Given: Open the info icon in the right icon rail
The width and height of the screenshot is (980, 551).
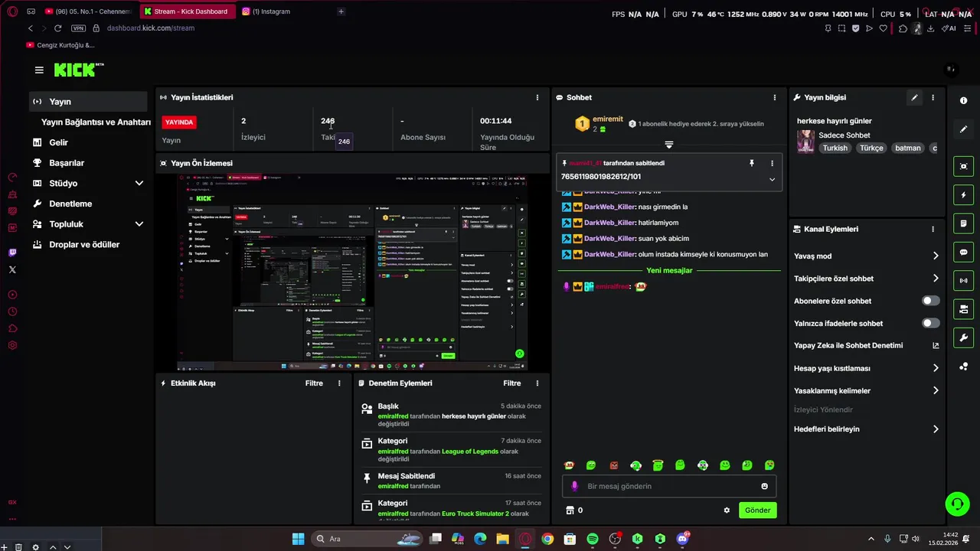Looking at the screenshot, I should (x=963, y=101).
